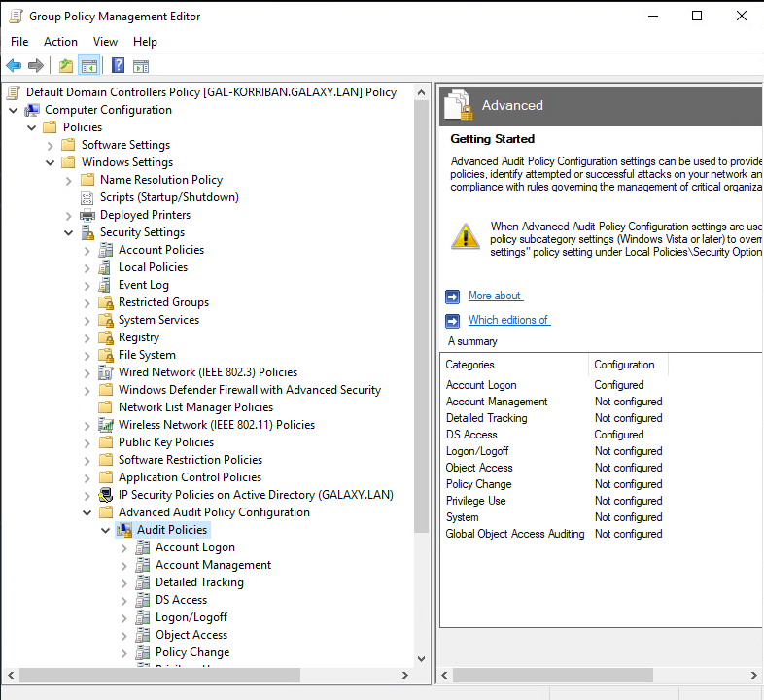The image size is (764, 700).
Task: Click the Configuration column header
Action: click(624, 365)
